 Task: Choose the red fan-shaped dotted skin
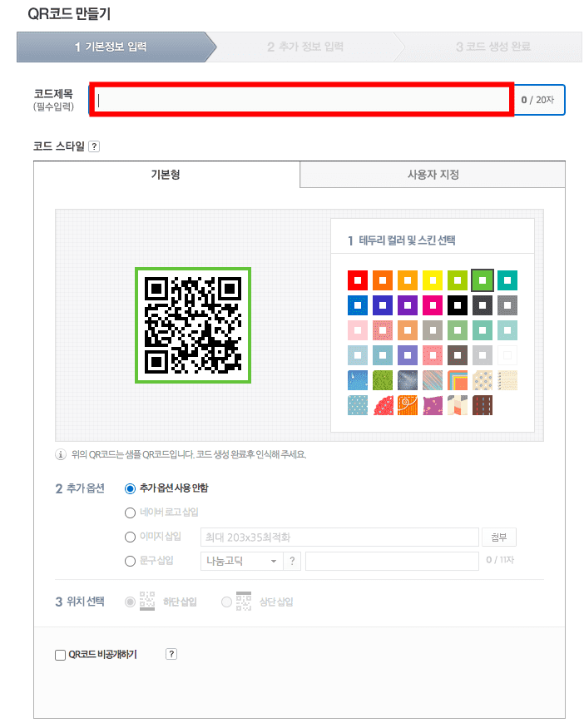pyautogui.click(x=383, y=405)
